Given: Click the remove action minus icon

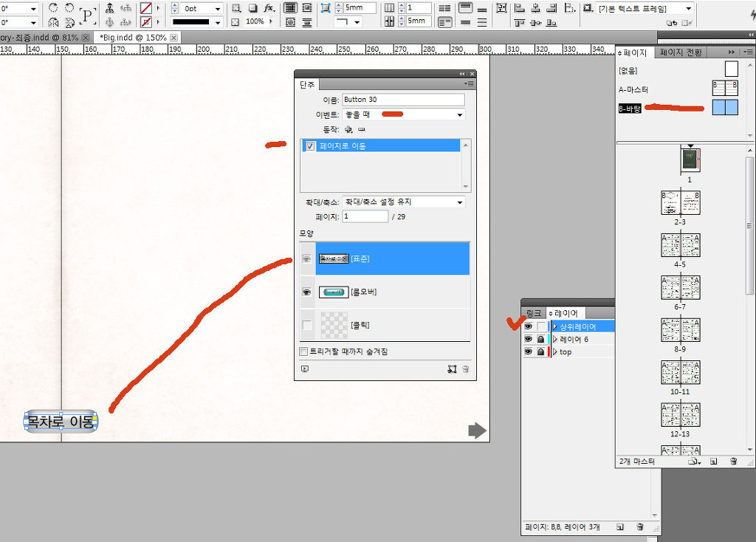Looking at the screenshot, I should click(361, 129).
